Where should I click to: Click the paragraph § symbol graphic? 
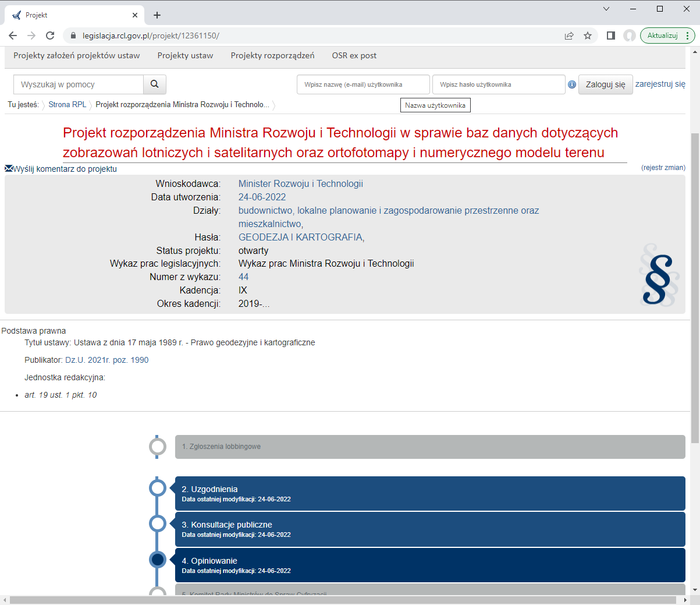pos(658,279)
